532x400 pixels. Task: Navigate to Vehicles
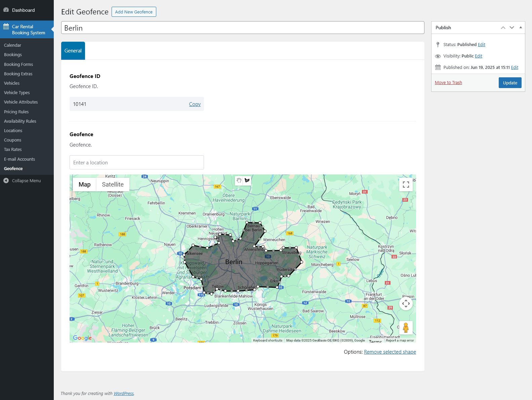tap(12, 83)
